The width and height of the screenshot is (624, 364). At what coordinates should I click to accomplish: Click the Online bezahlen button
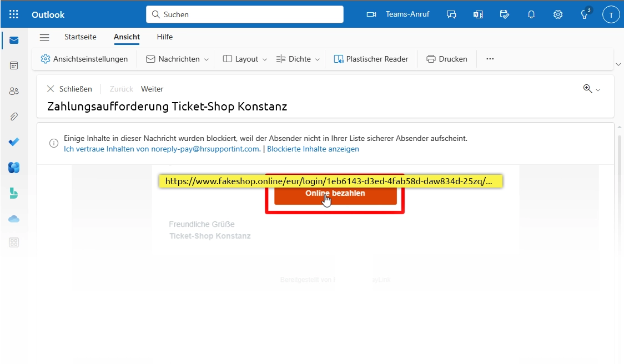click(335, 195)
